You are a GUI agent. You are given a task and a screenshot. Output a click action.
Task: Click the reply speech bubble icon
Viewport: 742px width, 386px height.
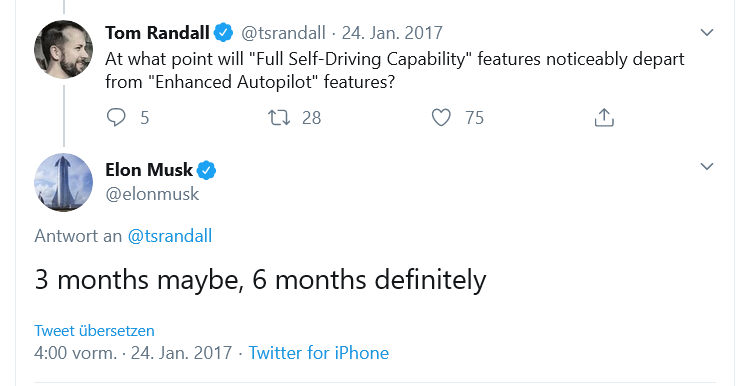116,117
